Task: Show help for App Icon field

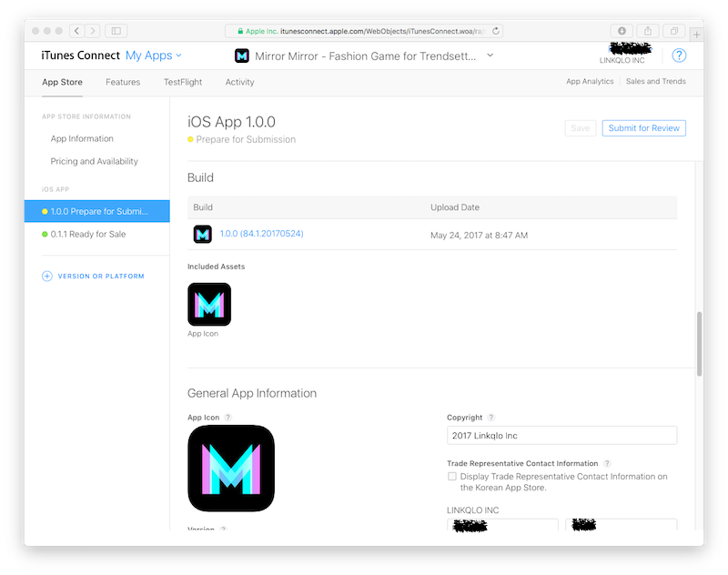Action: tap(228, 418)
